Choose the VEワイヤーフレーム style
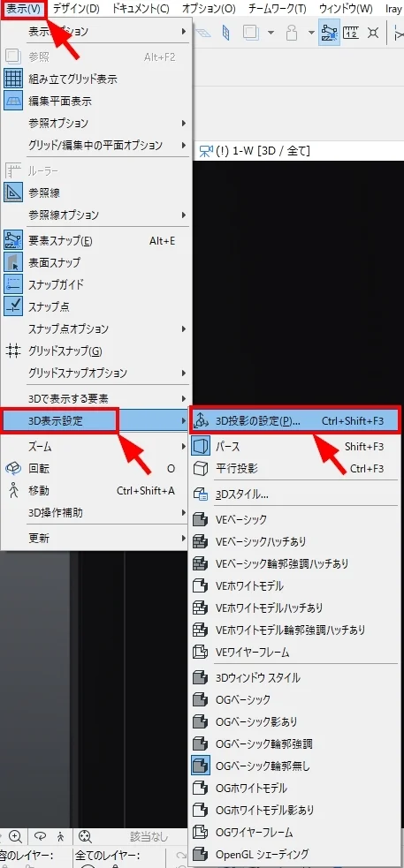 tap(294, 652)
